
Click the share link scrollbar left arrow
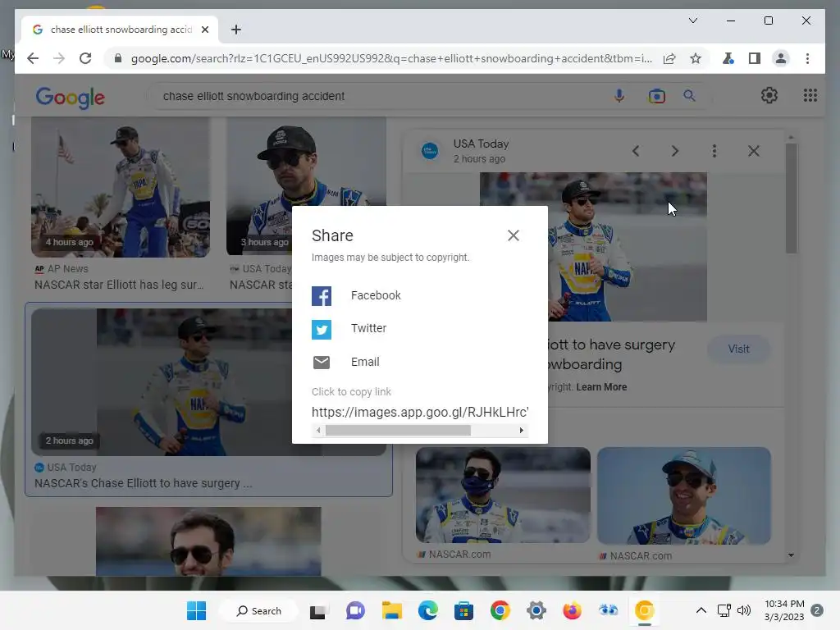point(318,430)
